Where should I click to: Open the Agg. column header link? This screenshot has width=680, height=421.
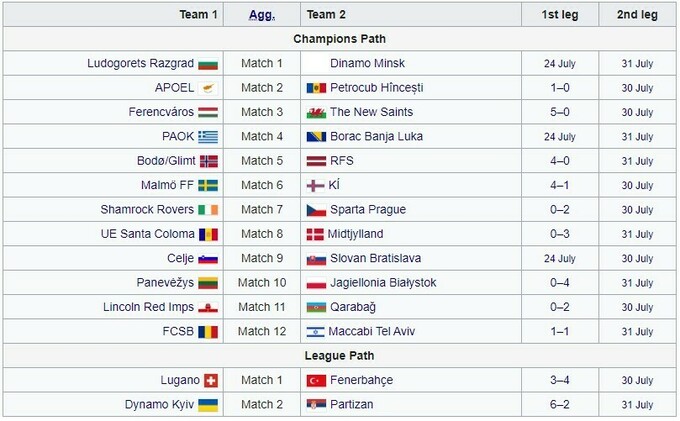261,15
